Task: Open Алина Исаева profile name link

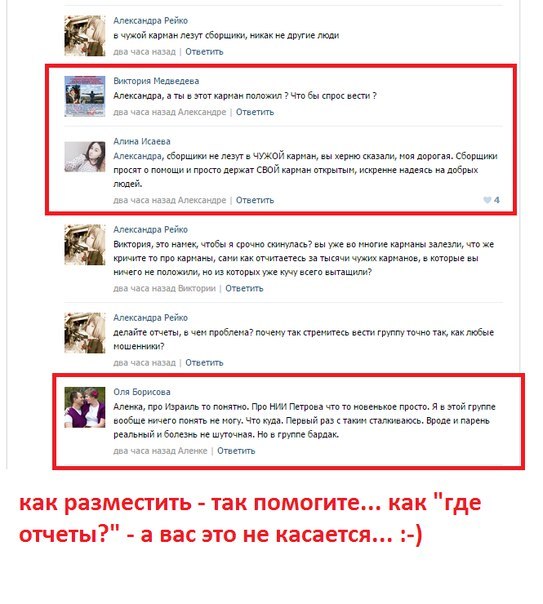Action: [142, 141]
